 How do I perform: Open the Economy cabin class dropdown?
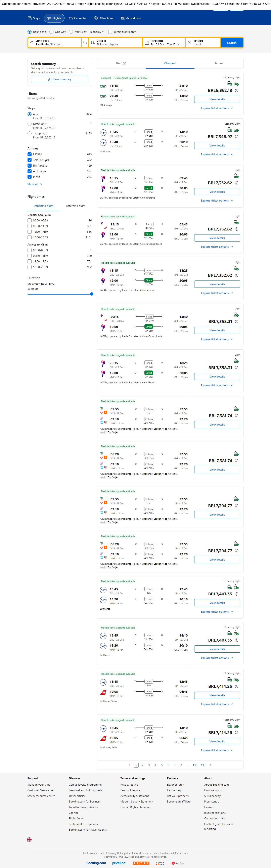coord(97,32)
